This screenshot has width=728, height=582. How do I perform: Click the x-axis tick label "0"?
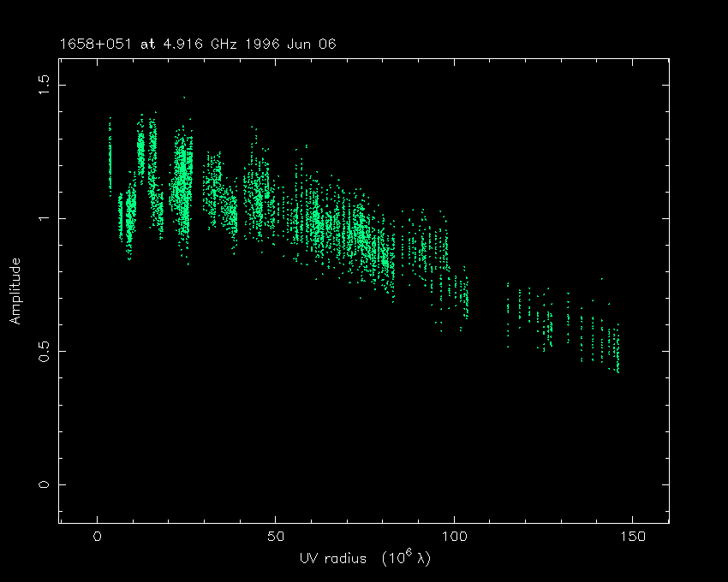(98, 537)
